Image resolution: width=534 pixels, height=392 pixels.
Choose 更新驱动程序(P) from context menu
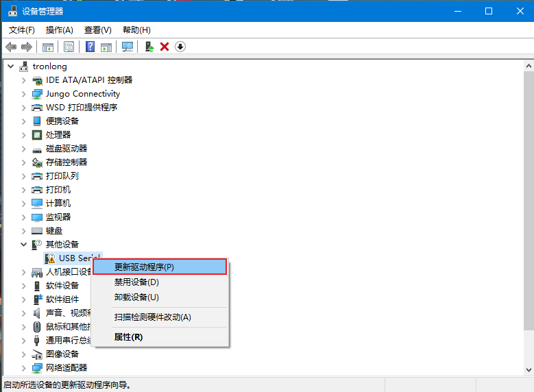pos(160,267)
